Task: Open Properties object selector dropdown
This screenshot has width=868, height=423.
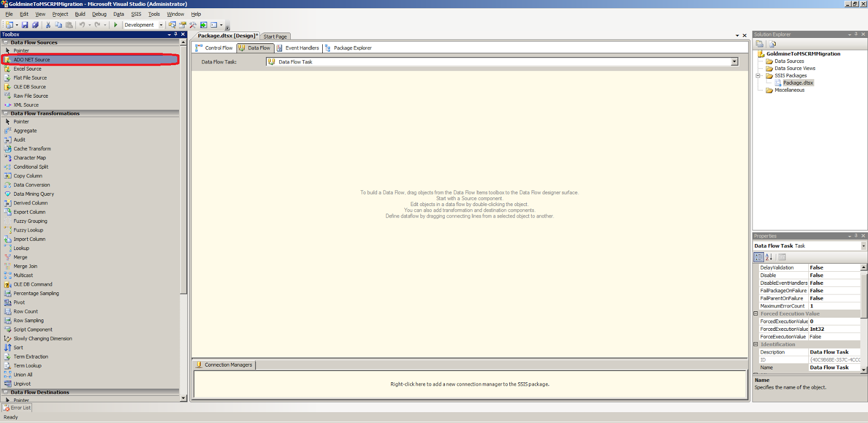Action: click(864, 246)
